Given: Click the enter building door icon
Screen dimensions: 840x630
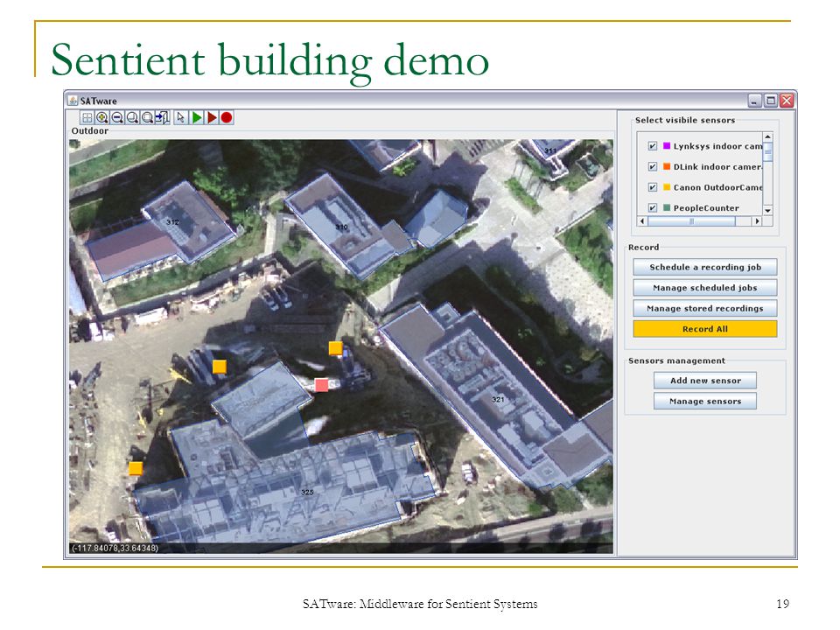Looking at the screenshot, I should click(163, 117).
